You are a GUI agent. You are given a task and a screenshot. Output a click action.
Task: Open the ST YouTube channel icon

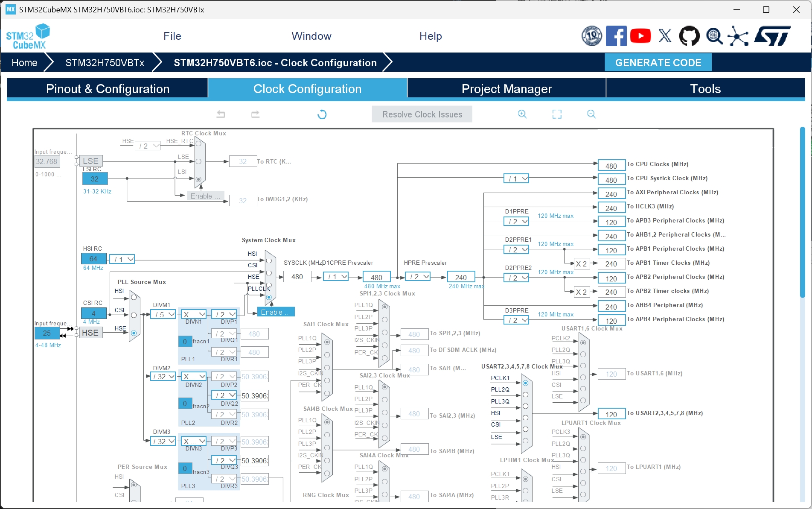click(640, 36)
